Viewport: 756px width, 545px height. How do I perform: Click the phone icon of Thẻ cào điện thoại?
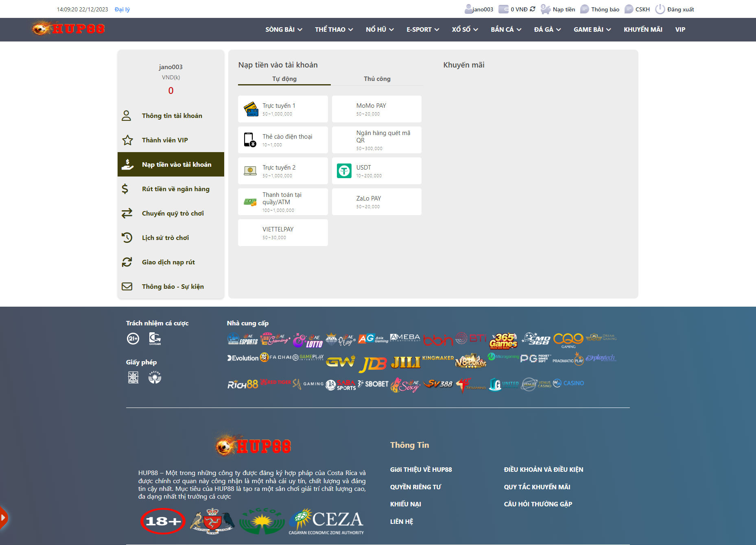tap(250, 140)
